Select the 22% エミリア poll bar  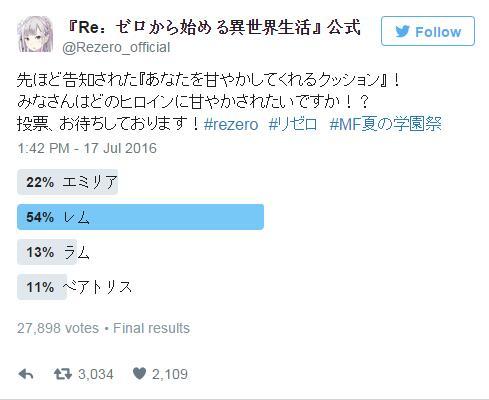coord(67,182)
